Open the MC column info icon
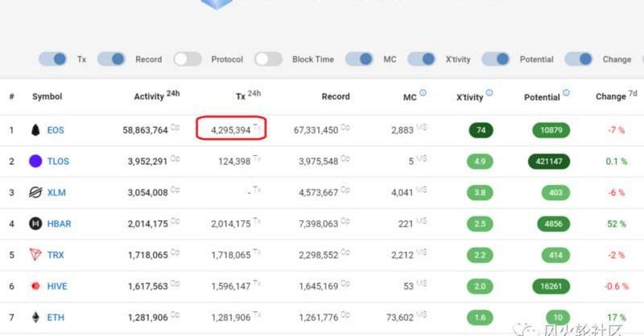 point(423,92)
